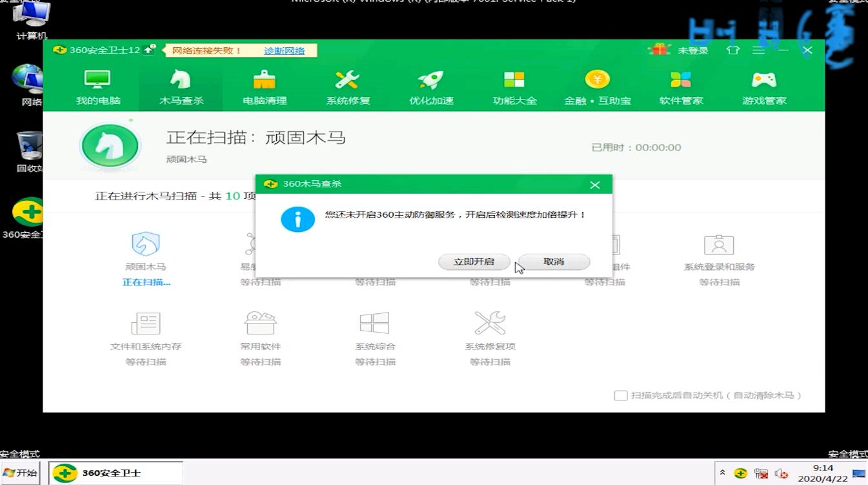
Task: Click the 正在扫描... status under 顽固木马
Action: click(x=146, y=282)
